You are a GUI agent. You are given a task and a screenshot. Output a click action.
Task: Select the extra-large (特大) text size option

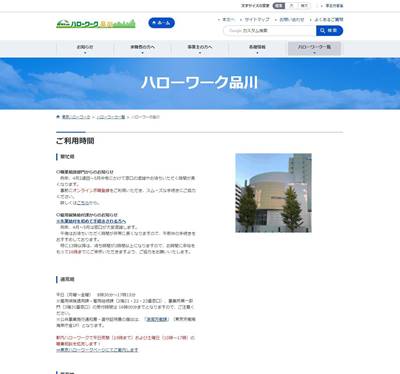[304, 6]
